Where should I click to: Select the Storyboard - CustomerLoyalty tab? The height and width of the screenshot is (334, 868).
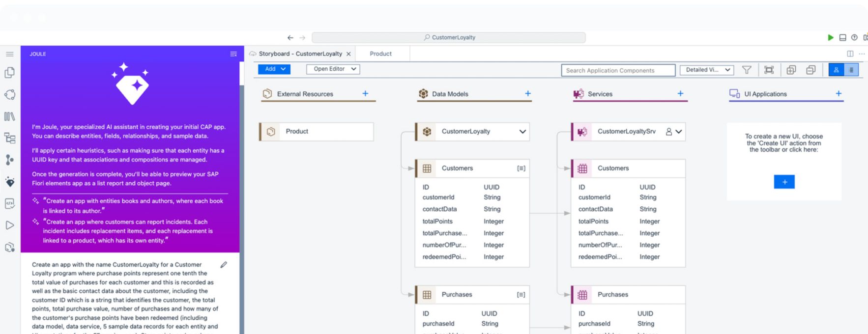[300, 54]
